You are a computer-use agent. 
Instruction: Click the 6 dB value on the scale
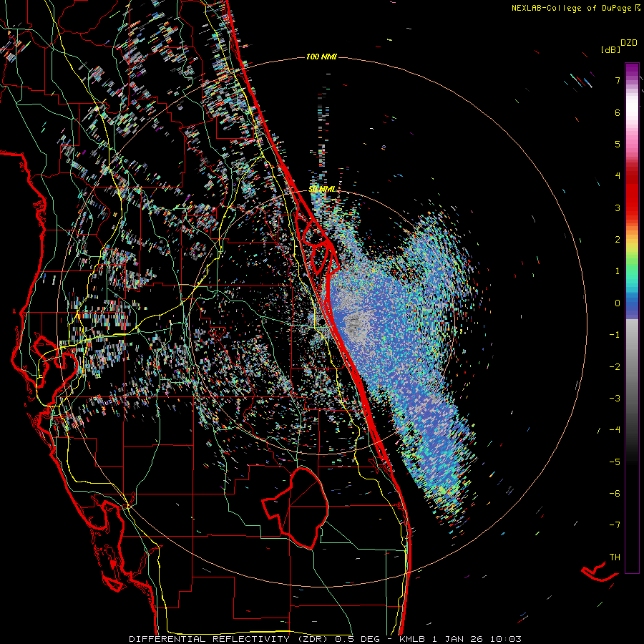coord(618,112)
